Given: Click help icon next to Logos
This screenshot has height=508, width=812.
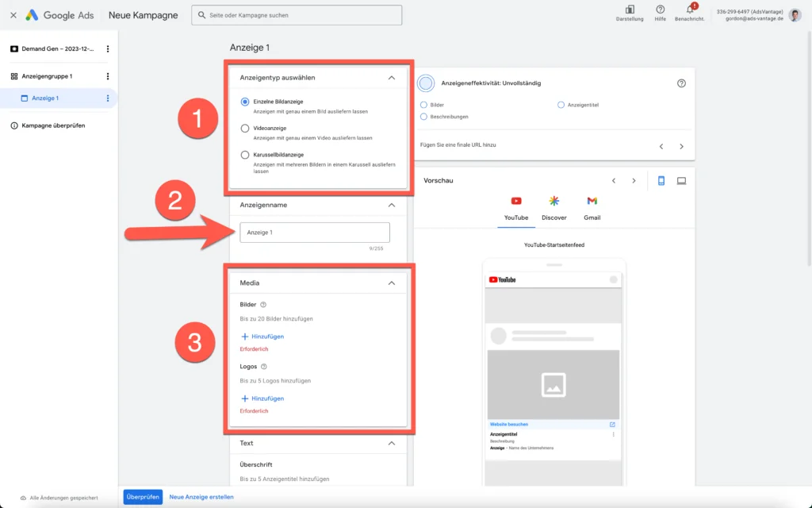Looking at the screenshot, I should point(263,367).
